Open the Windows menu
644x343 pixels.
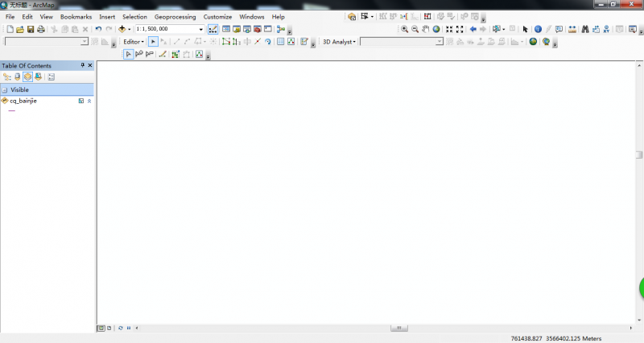252,17
